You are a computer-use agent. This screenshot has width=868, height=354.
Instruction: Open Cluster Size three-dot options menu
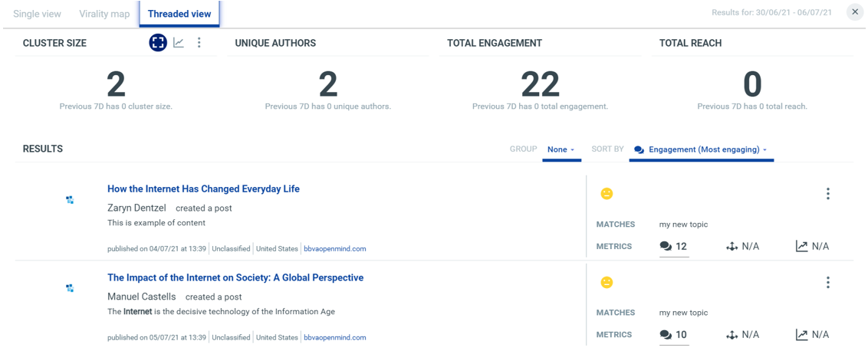point(199,43)
